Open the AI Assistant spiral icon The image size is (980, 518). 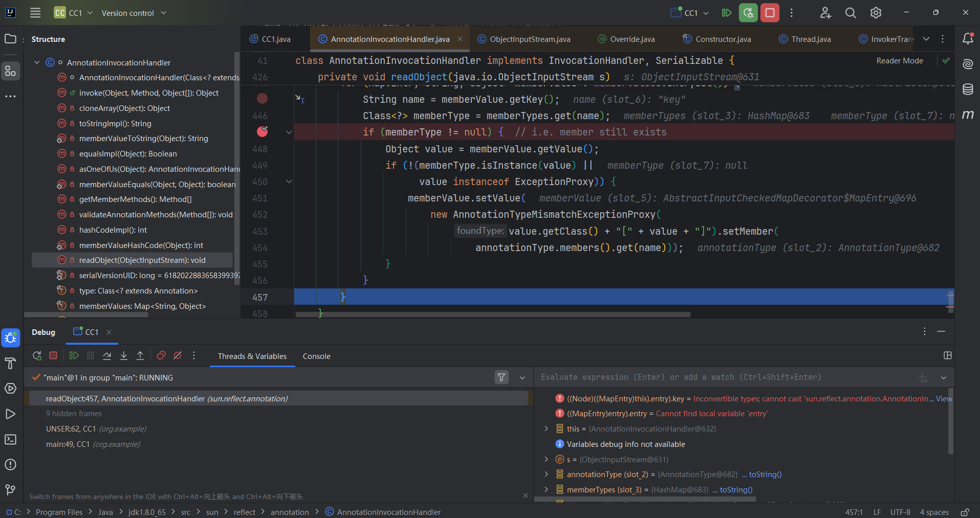click(x=968, y=64)
